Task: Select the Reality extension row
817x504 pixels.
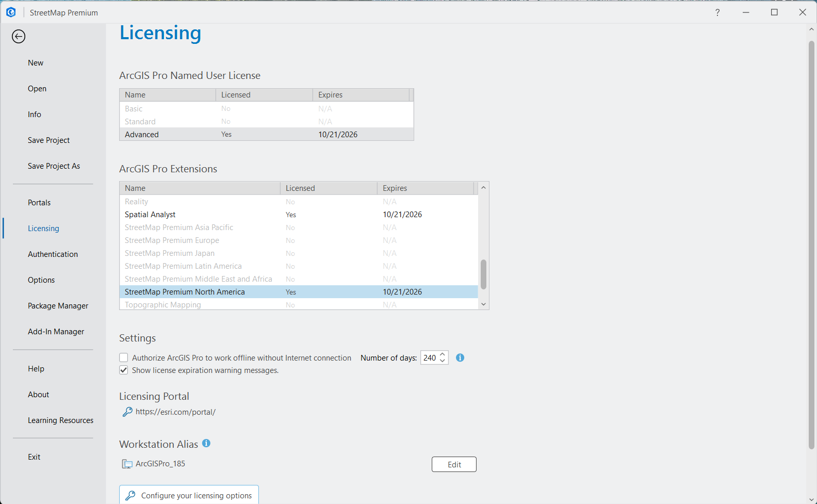Action: click(299, 202)
